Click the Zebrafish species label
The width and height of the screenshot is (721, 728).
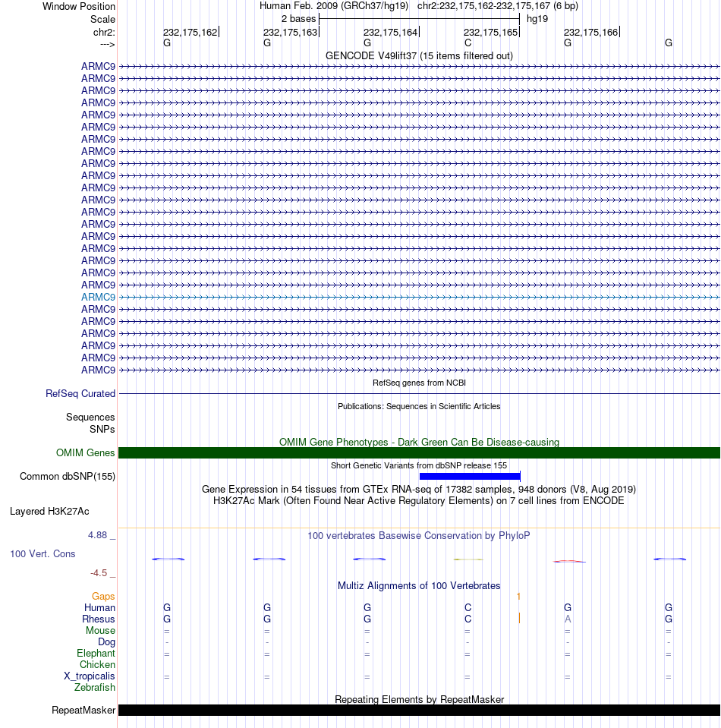95,687
